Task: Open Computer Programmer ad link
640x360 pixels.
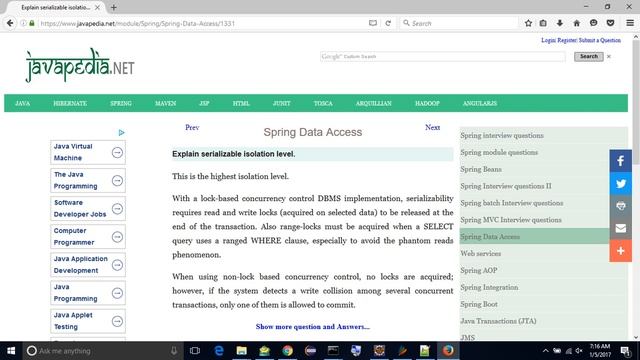Action: tap(88, 237)
